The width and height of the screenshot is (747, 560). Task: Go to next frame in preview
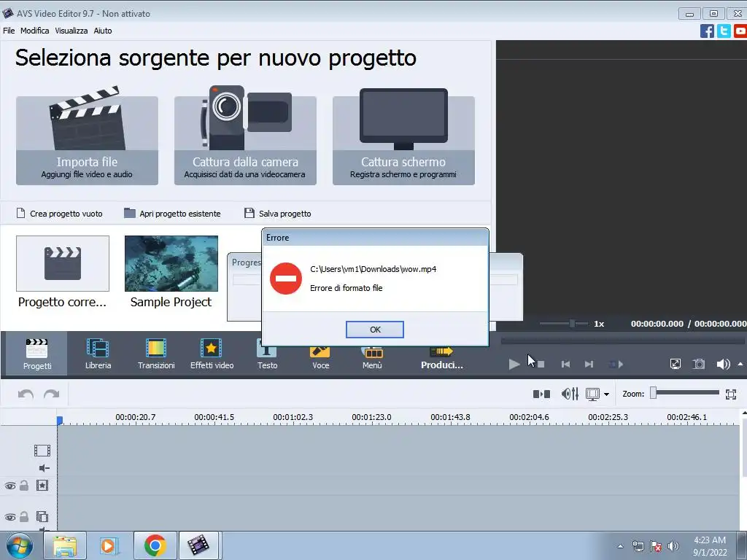[589, 365]
